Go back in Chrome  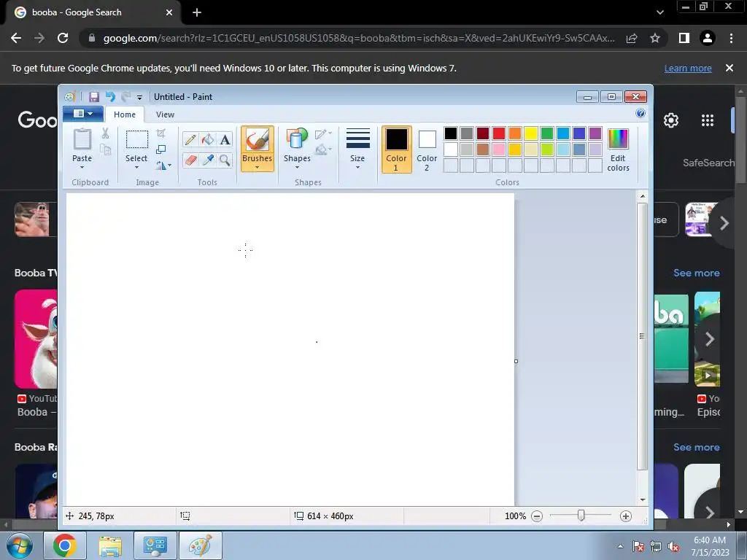(x=16, y=38)
